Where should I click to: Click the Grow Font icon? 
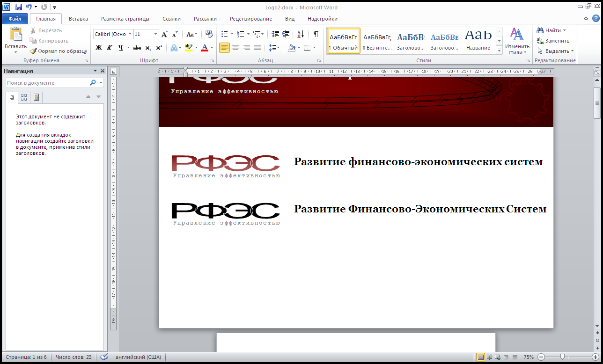164,34
